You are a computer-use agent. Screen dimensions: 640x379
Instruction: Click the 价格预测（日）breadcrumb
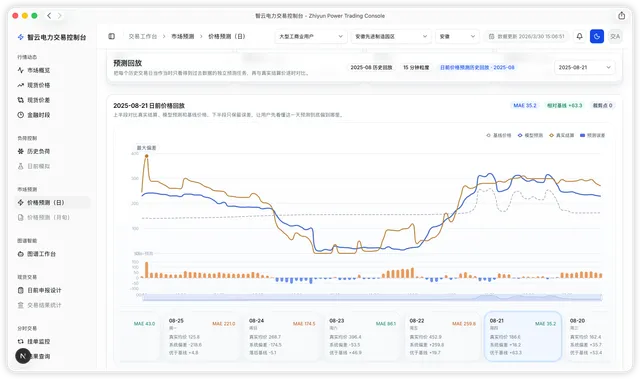227,36
